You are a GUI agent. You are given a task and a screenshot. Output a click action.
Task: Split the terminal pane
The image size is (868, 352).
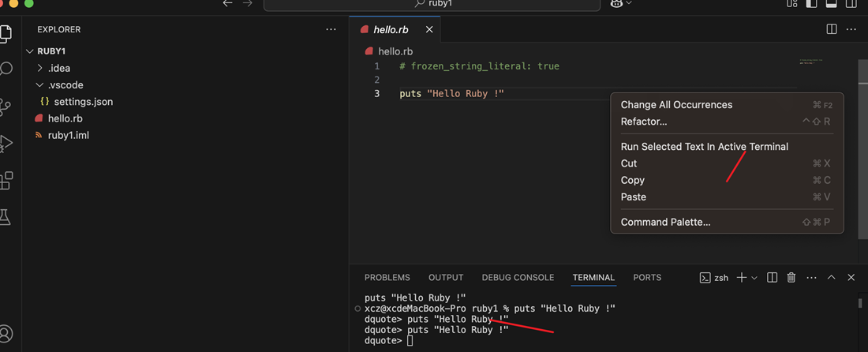tap(772, 278)
